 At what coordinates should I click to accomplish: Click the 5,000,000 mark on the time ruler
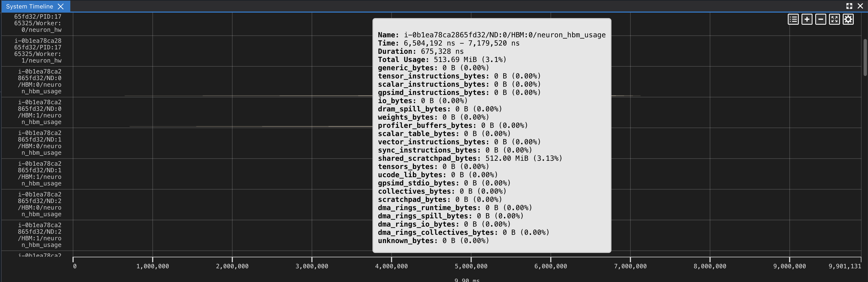[x=471, y=266]
